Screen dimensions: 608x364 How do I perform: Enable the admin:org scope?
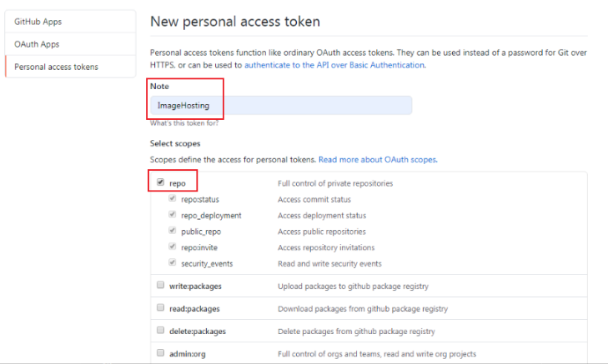coord(160,352)
